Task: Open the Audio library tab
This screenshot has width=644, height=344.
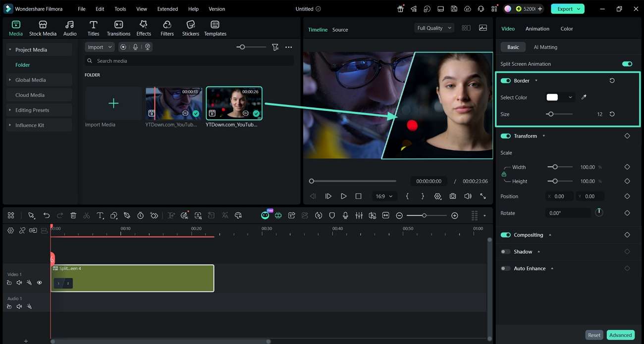Action: (70, 28)
